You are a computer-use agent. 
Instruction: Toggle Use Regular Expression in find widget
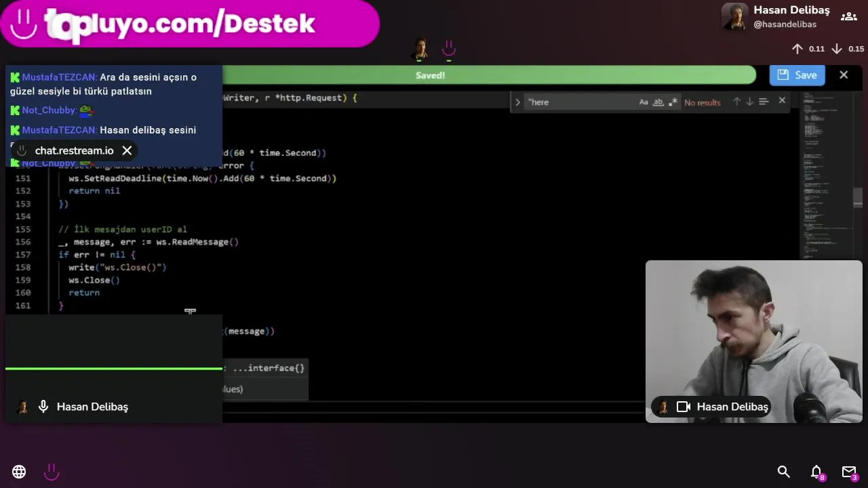(673, 102)
